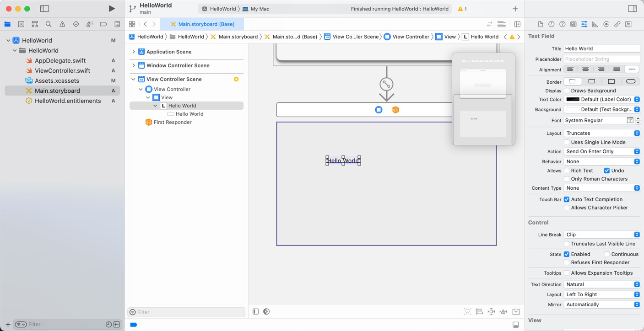Image resolution: width=644 pixels, height=331 pixels.
Task: Expand the Window Controller Scene
Action: tap(134, 65)
